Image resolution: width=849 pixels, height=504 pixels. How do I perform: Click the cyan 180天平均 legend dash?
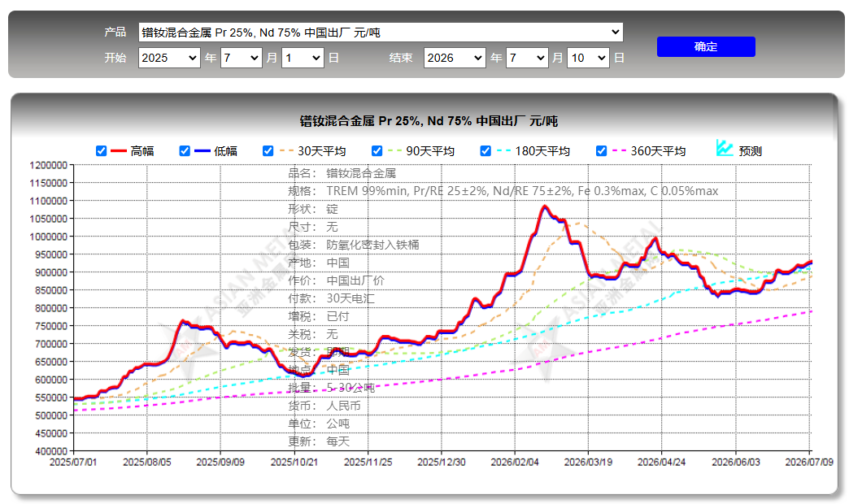[x=503, y=151]
